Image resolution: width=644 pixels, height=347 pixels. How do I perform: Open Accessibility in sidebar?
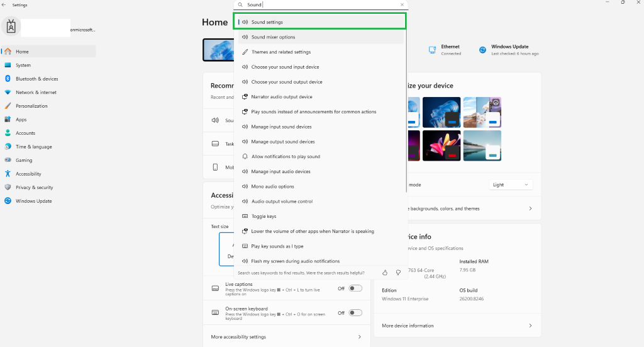click(x=48, y=174)
